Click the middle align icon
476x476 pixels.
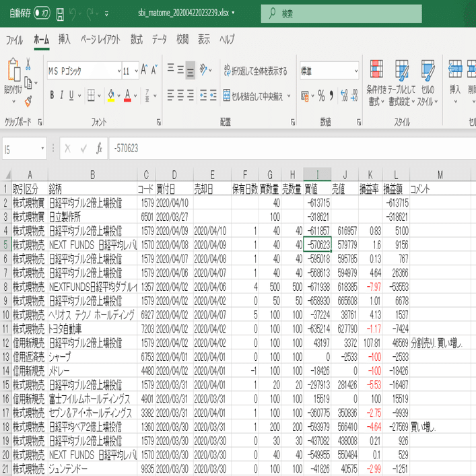180,70
